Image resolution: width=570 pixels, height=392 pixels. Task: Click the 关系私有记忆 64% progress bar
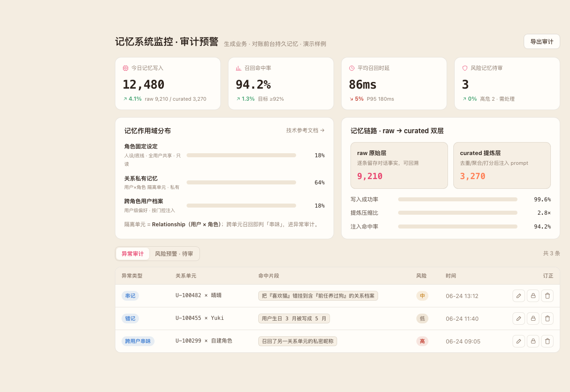click(241, 183)
